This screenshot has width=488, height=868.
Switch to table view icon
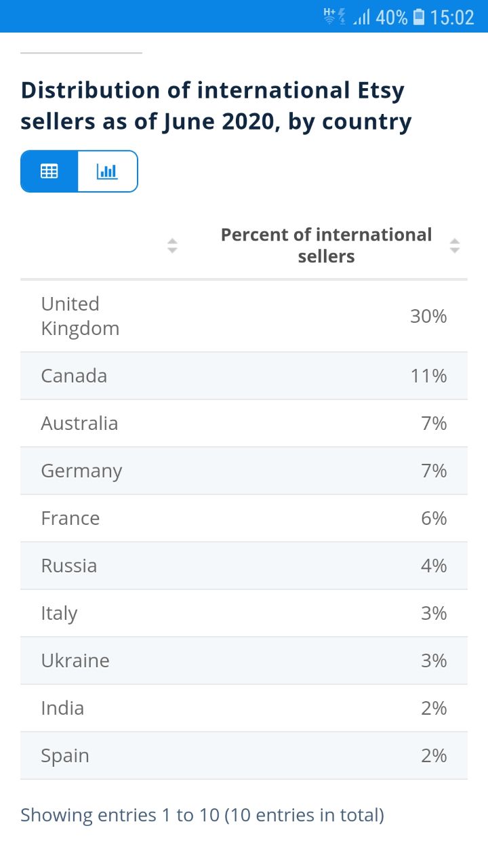pos(49,172)
